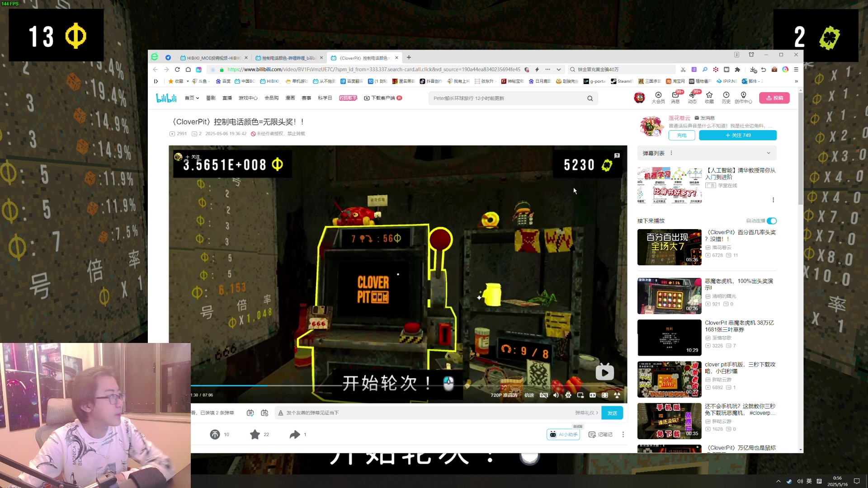Screen dimensions: 868x488
Task: Open 创作中心 creator center icon
Action: 743,98
